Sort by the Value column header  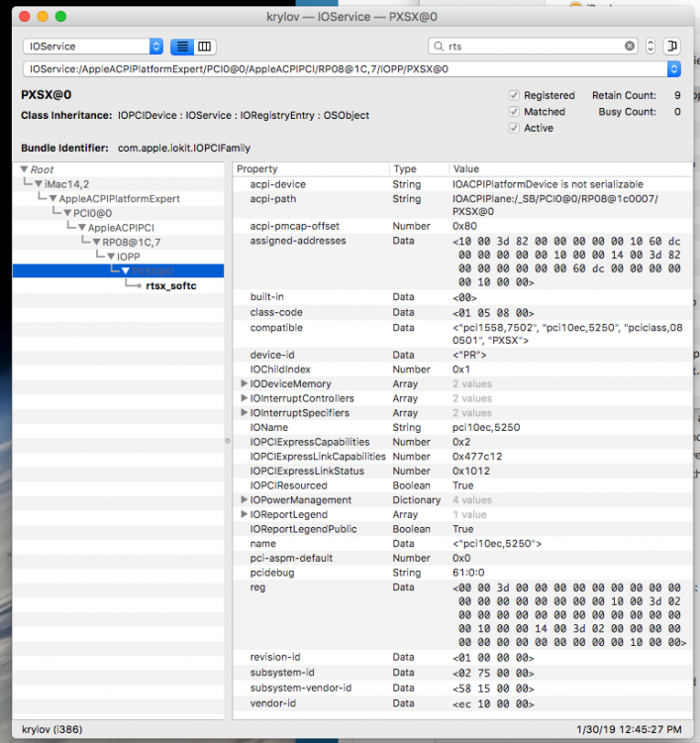pos(570,169)
